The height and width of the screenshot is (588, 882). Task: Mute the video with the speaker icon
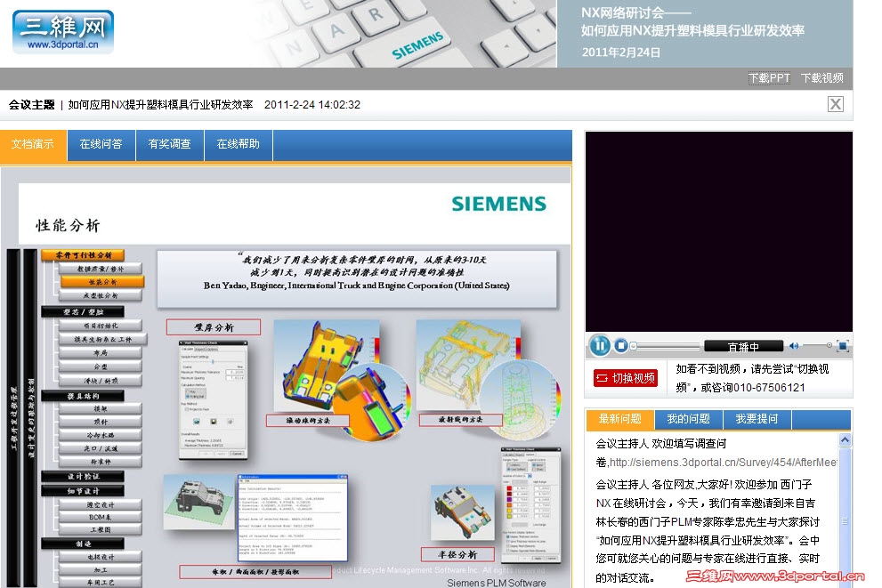point(794,346)
